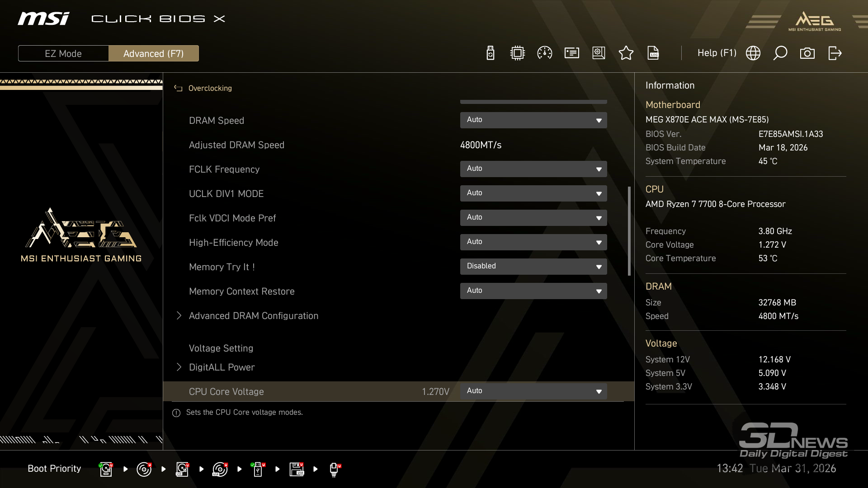The height and width of the screenshot is (488, 868).
Task: Select the USB floppy boot device icon
Action: point(297,469)
